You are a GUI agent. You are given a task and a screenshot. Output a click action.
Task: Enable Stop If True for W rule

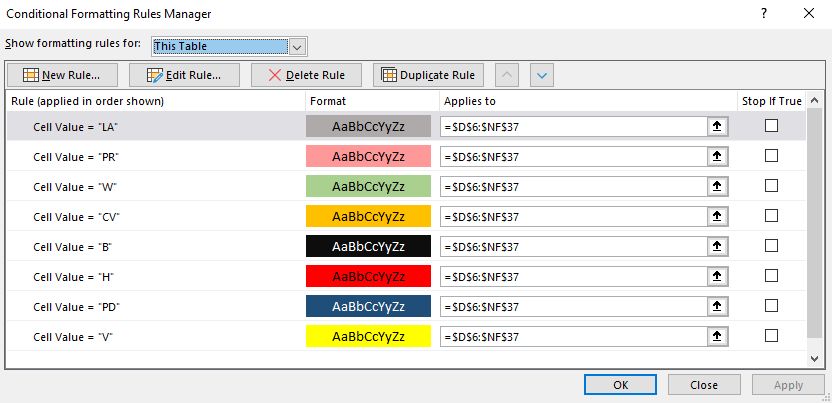tap(772, 186)
